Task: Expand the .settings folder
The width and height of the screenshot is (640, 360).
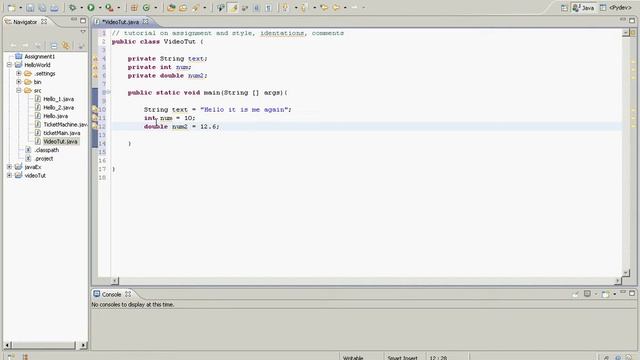Action: (x=19, y=73)
